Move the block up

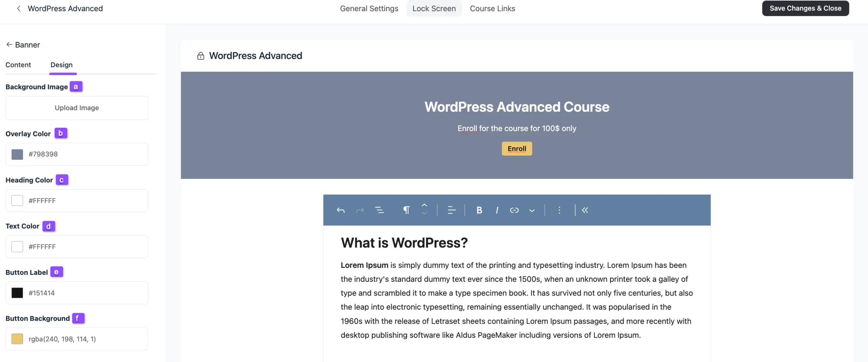(424, 205)
